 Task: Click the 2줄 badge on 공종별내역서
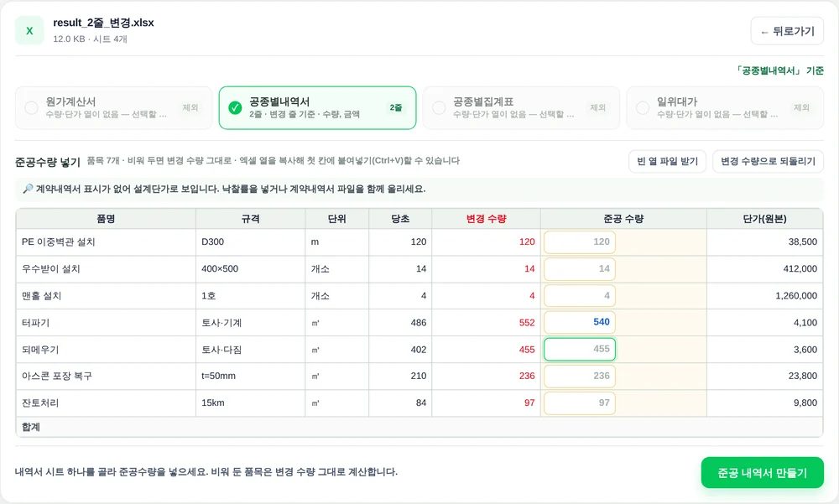click(395, 107)
